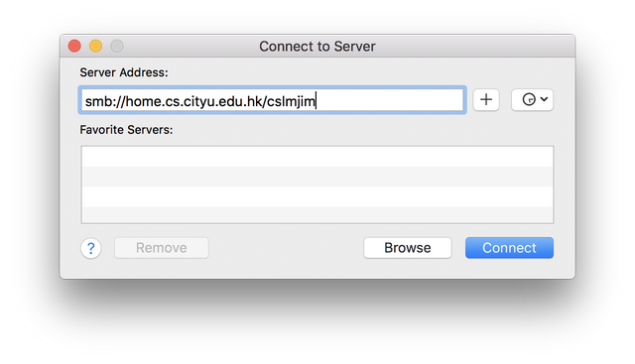Select third row in Favorite Servers list
Screen dimensions: 635x364
pyautogui.click(x=317, y=196)
